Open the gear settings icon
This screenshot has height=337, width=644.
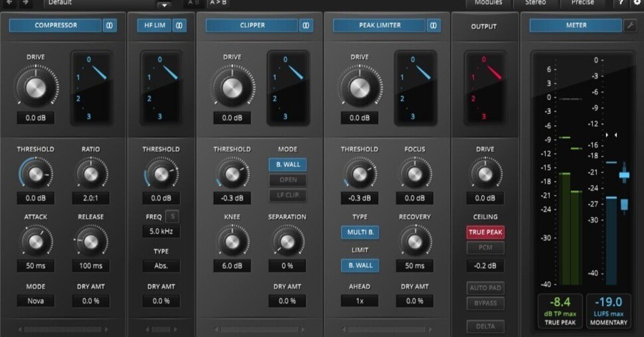point(636,3)
